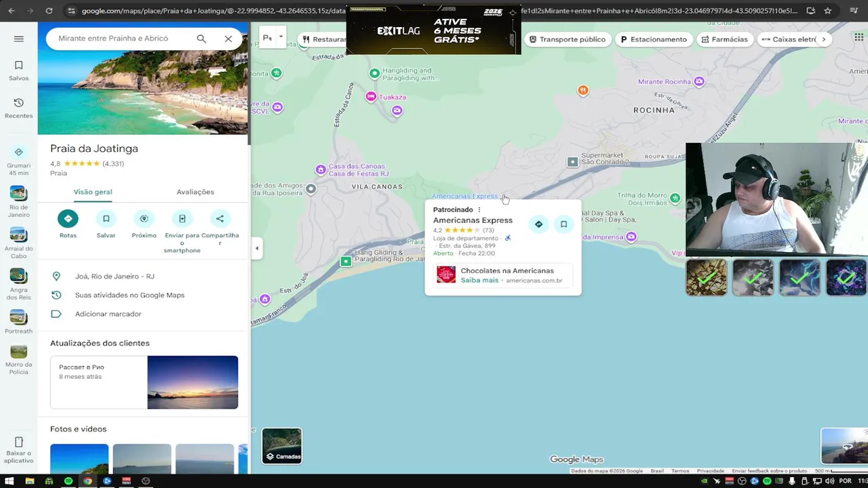Click Trilha do Morro Dois Irmãos marker
This screenshot has width=868, height=488.
click(x=675, y=198)
